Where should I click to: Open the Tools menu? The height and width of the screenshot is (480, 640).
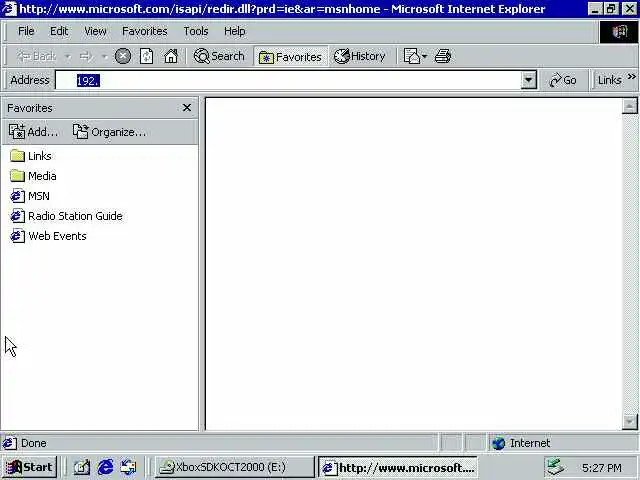point(196,31)
